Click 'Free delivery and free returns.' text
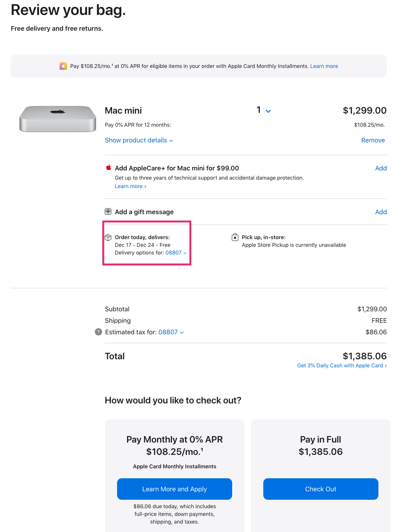The width and height of the screenshot is (393, 532). click(x=57, y=29)
